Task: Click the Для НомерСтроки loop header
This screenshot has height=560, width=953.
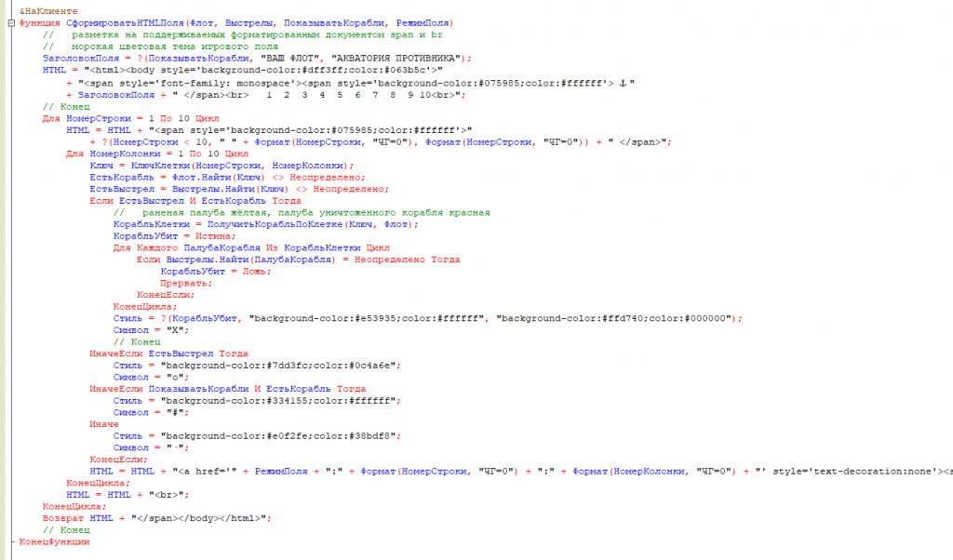Action: (130, 118)
